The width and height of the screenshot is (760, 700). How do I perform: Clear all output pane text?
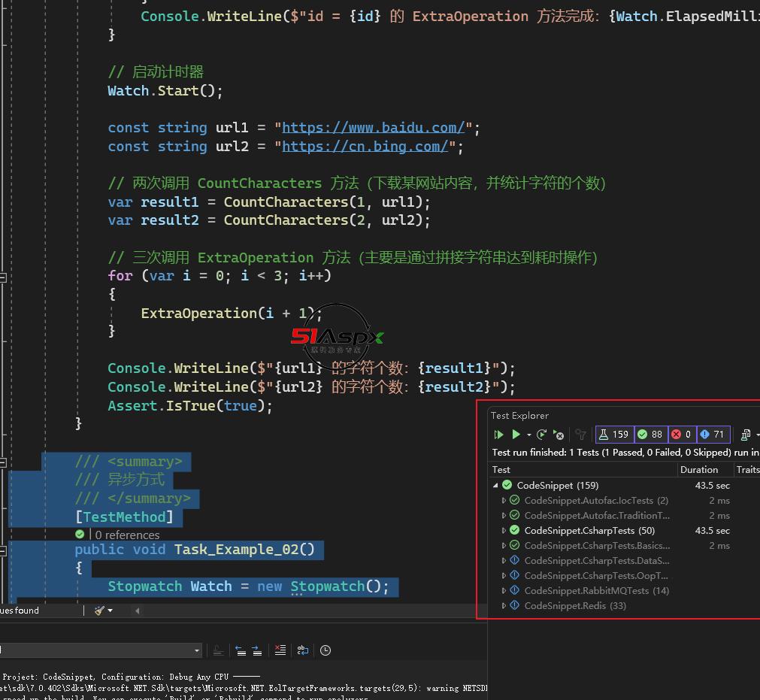(x=280, y=650)
